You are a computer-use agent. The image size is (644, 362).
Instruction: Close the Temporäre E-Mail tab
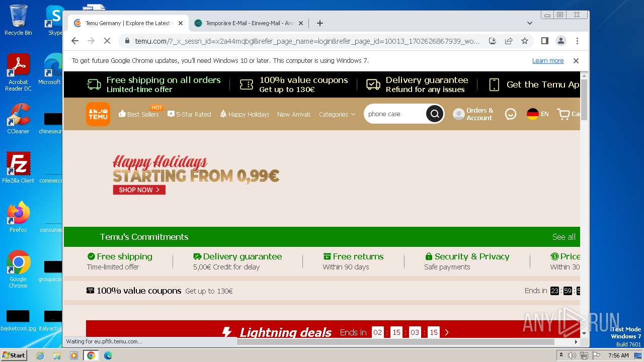tap(301, 23)
